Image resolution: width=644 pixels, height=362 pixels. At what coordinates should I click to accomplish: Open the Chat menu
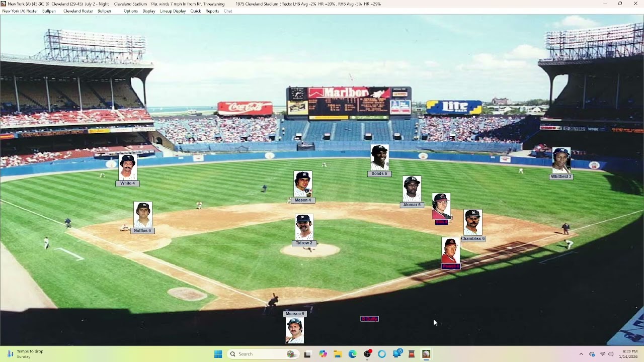point(228,11)
